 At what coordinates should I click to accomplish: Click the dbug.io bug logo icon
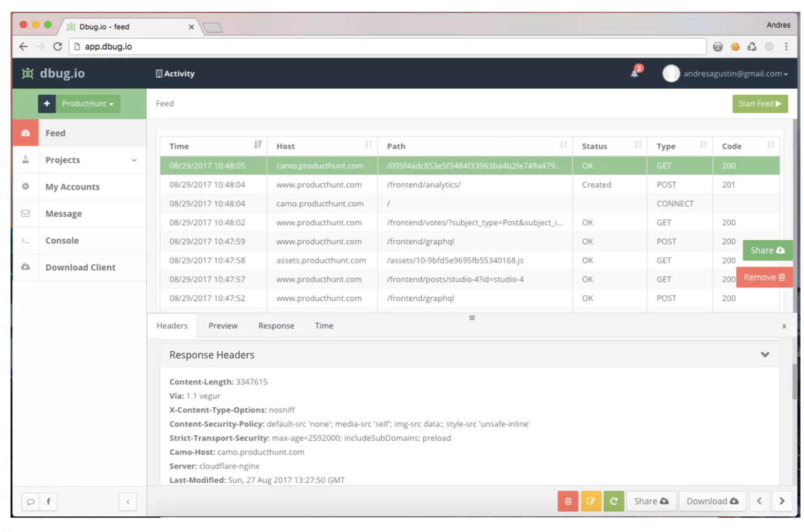point(27,74)
